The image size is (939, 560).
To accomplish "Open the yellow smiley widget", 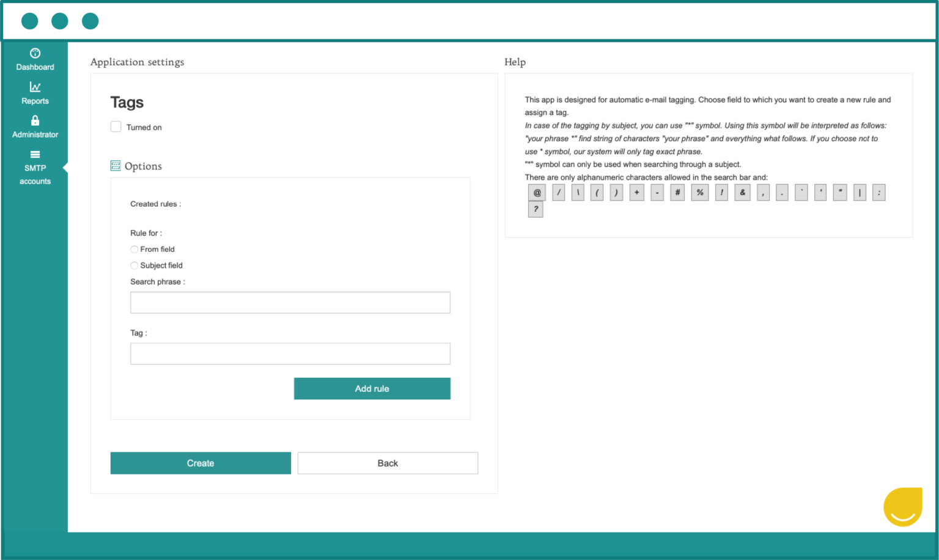I will (902, 507).
